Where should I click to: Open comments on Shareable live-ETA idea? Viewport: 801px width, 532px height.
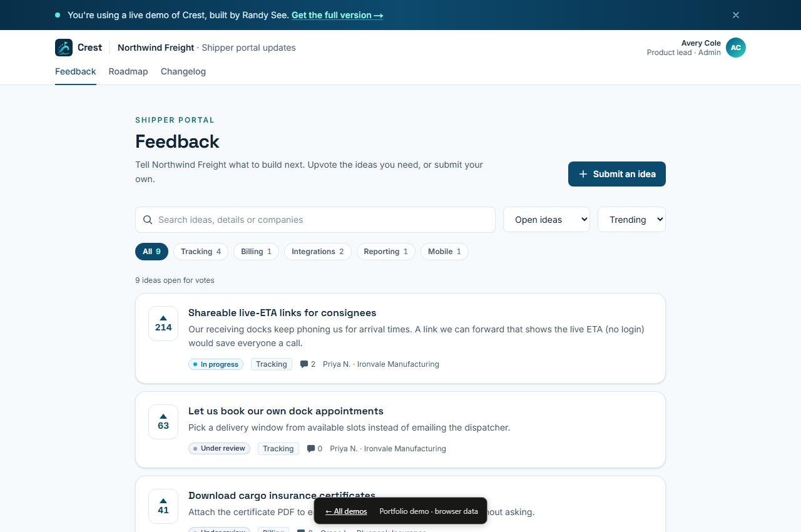pos(307,364)
